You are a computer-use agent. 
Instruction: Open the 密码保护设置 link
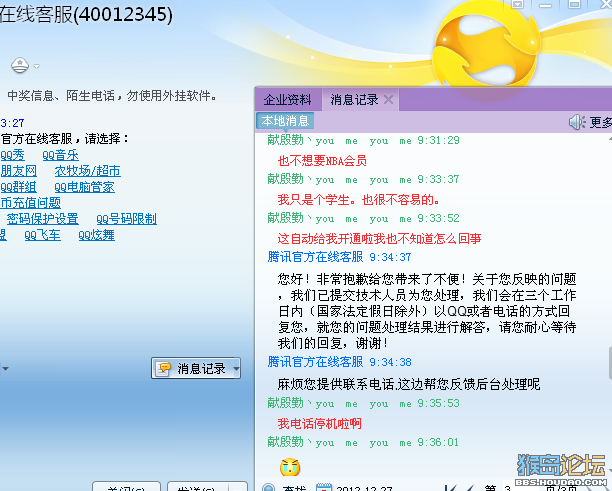pos(43,219)
